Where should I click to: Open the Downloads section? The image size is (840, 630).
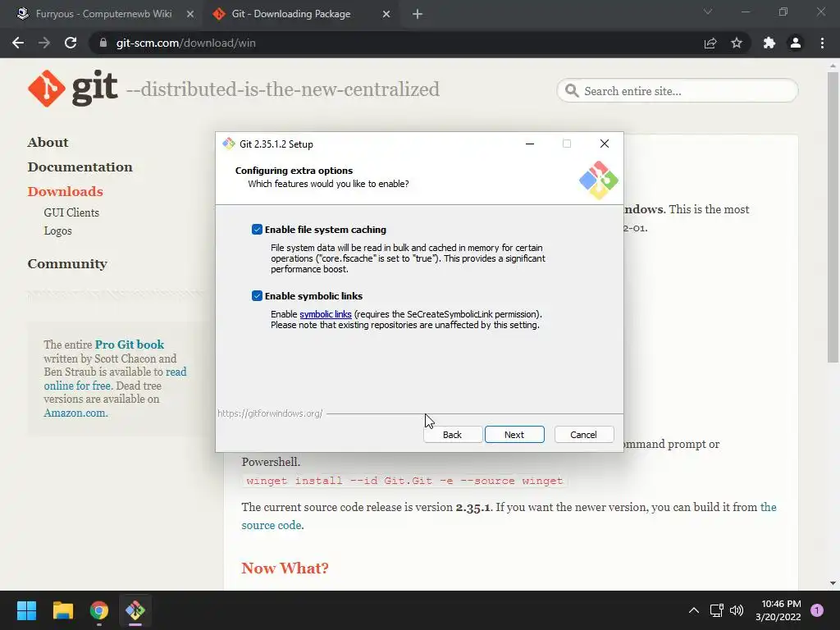coord(66,191)
